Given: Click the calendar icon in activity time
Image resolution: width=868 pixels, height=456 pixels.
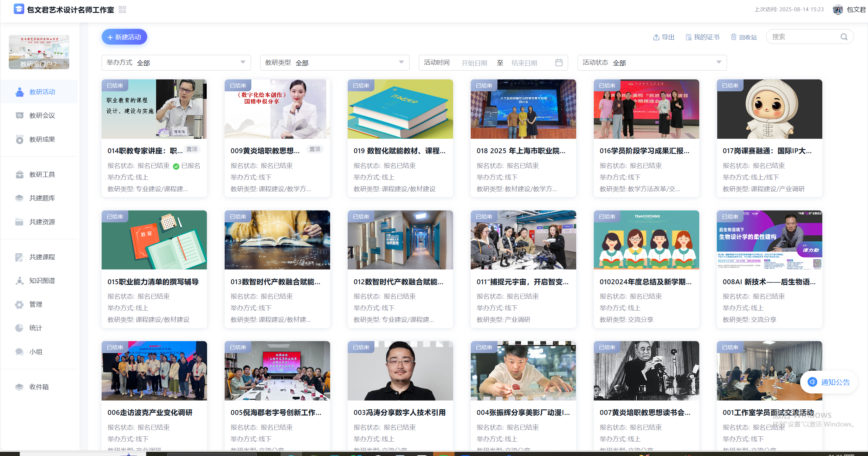Looking at the screenshot, I should pyautogui.click(x=559, y=63).
